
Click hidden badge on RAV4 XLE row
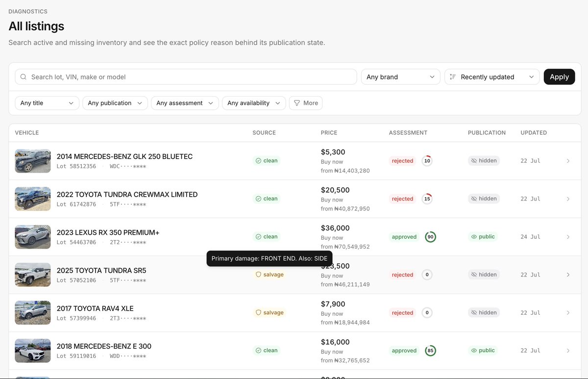[484, 312]
